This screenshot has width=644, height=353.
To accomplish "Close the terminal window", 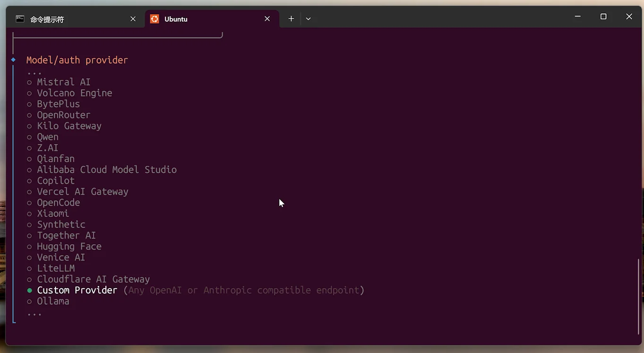I will [x=629, y=17].
